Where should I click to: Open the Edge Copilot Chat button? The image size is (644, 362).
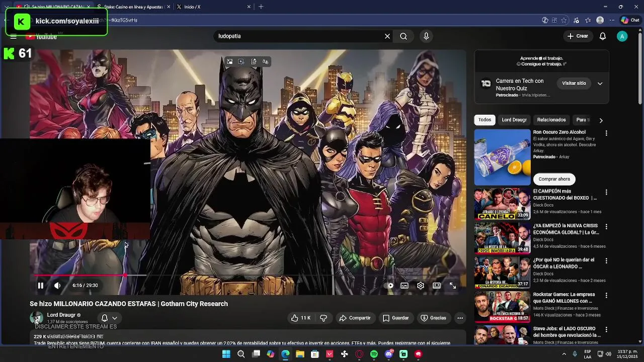coord(630,20)
